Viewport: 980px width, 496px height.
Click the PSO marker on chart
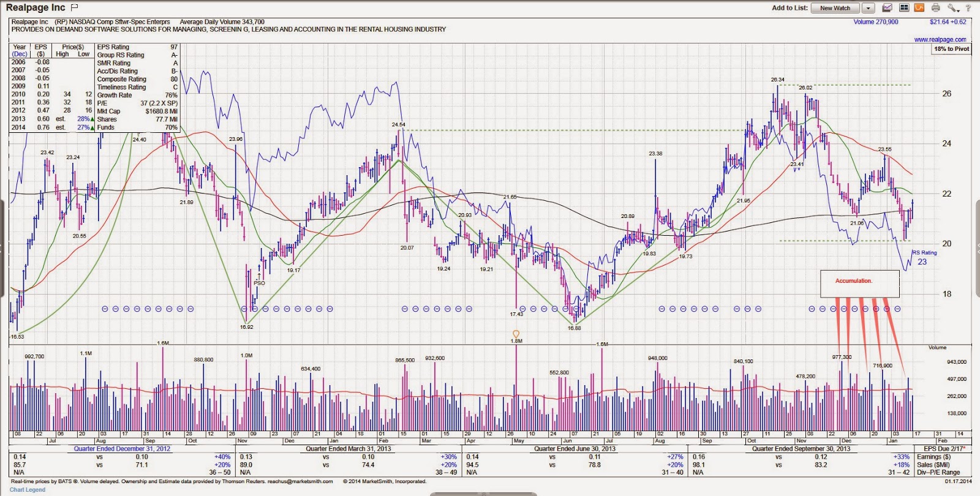point(259,283)
